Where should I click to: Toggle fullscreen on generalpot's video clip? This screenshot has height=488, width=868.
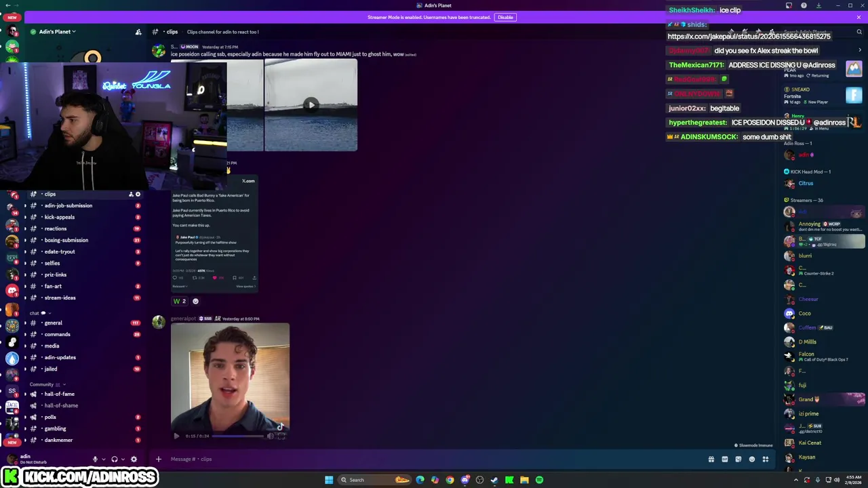tap(281, 436)
